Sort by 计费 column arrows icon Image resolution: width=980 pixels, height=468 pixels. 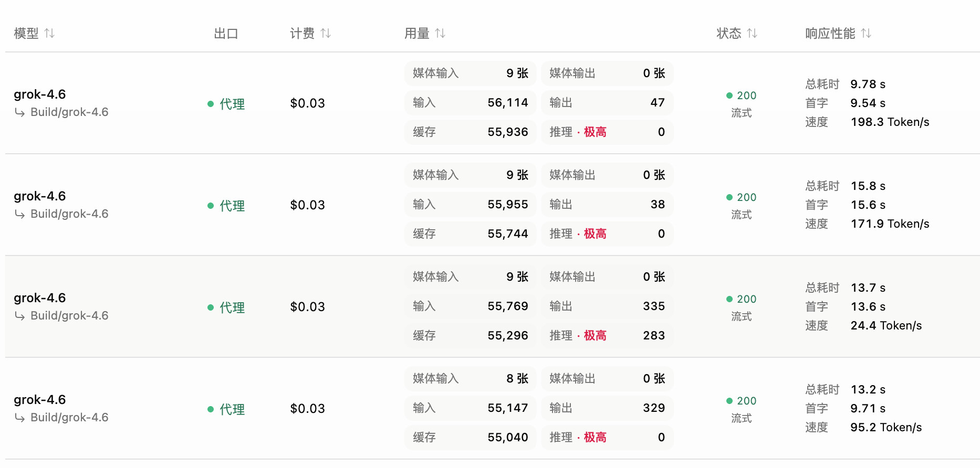326,34
